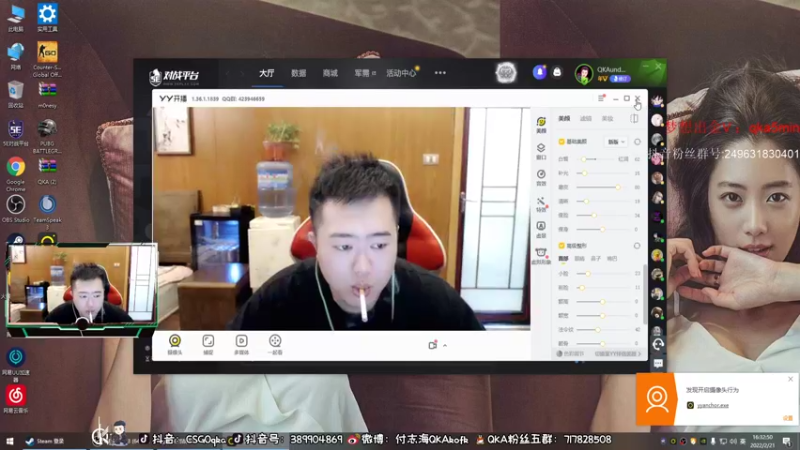The height and width of the screenshot is (450, 800).
Task: Open 5E对战平台 desktop shortcut
Action: click(x=16, y=133)
